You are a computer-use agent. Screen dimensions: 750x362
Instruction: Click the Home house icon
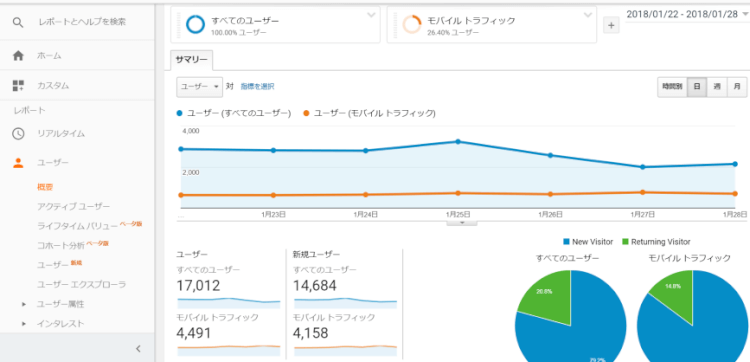pos(18,56)
